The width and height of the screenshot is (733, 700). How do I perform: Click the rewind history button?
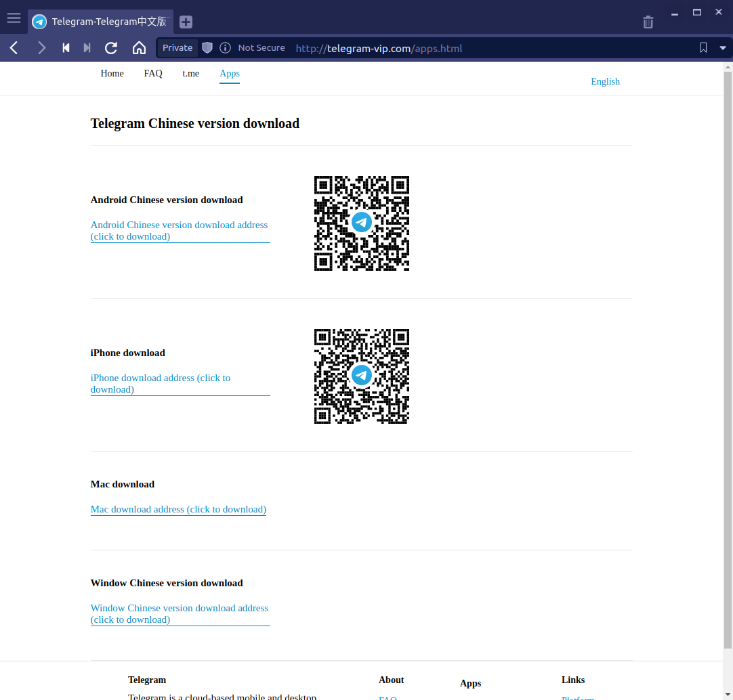(x=66, y=47)
